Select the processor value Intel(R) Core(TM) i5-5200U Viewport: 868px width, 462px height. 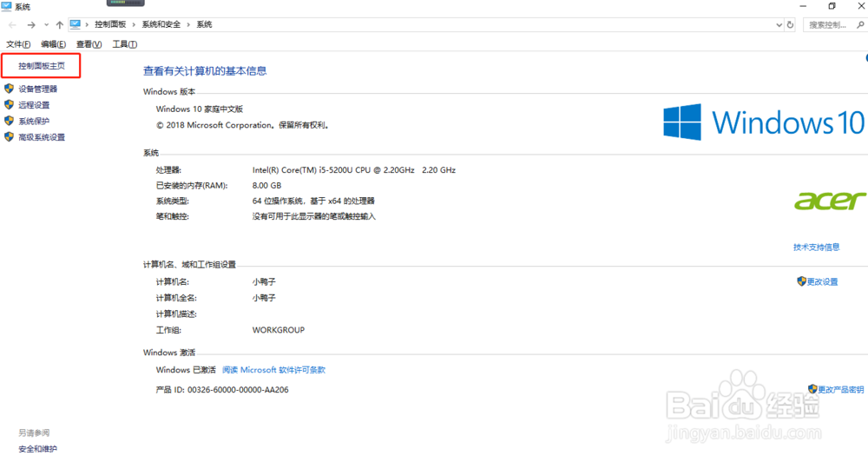click(354, 170)
